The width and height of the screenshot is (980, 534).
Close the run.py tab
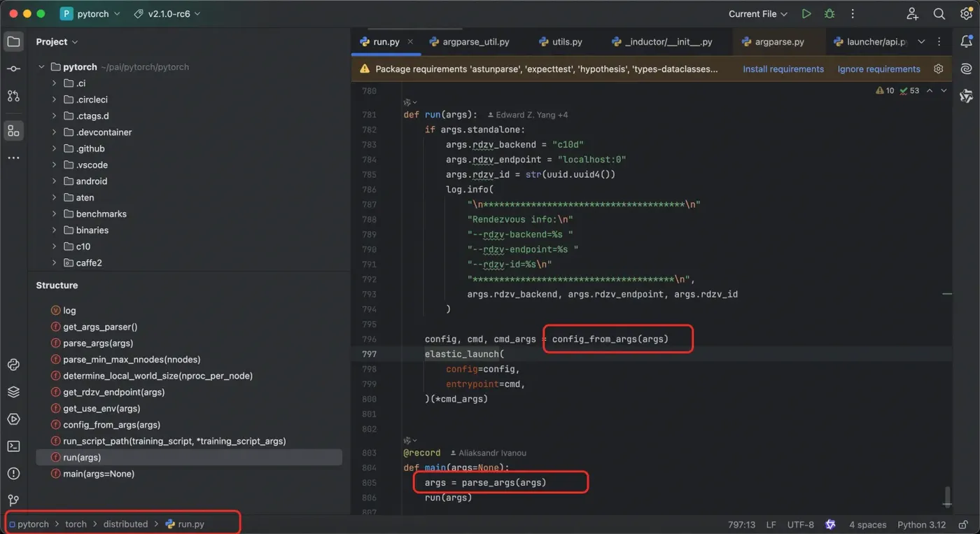click(x=410, y=42)
